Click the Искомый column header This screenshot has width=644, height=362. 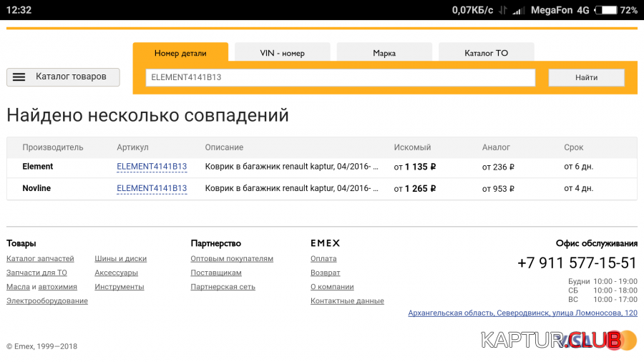[x=412, y=147]
